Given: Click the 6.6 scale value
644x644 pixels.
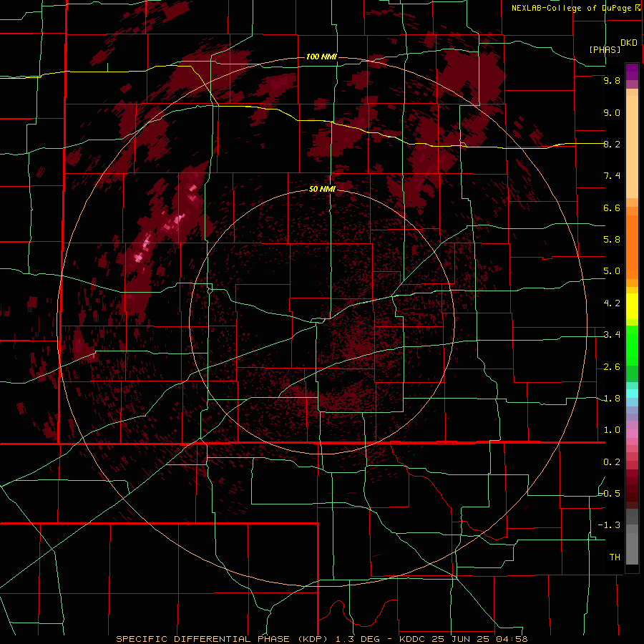Looking at the screenshot, I should tap(612, 208).
